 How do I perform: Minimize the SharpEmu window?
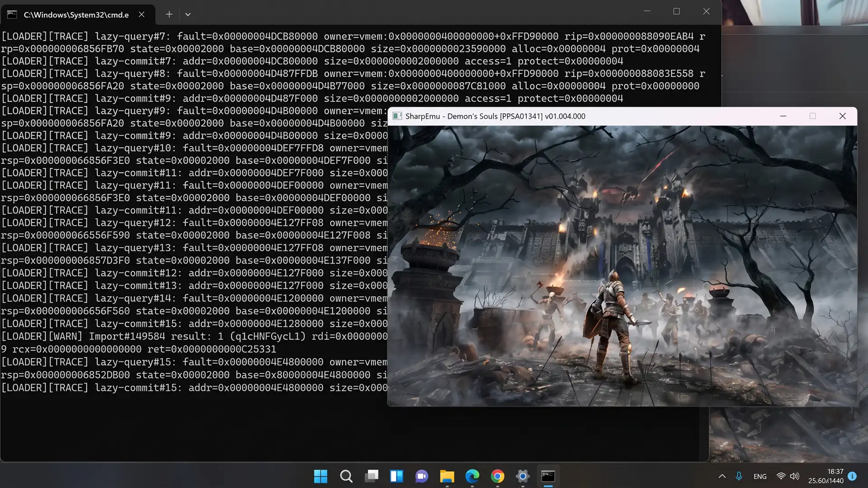point(783,116)
